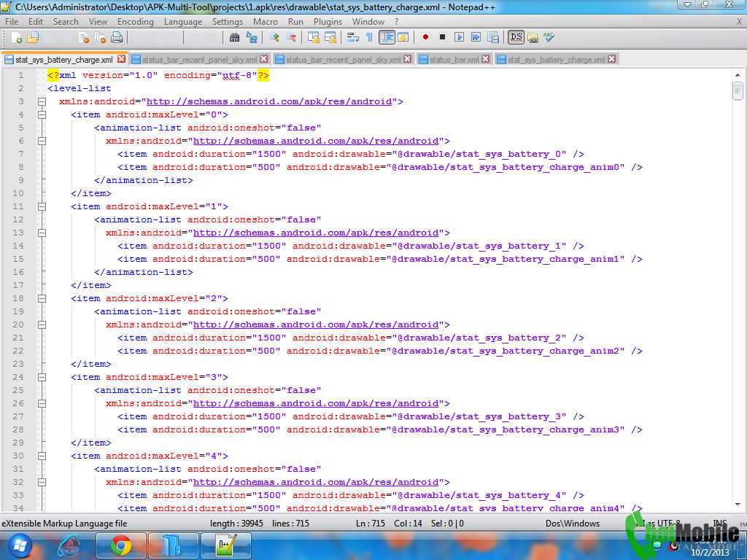Enable synchronize vertical scrolling icon
747x560 pixels.
point(314,37)
